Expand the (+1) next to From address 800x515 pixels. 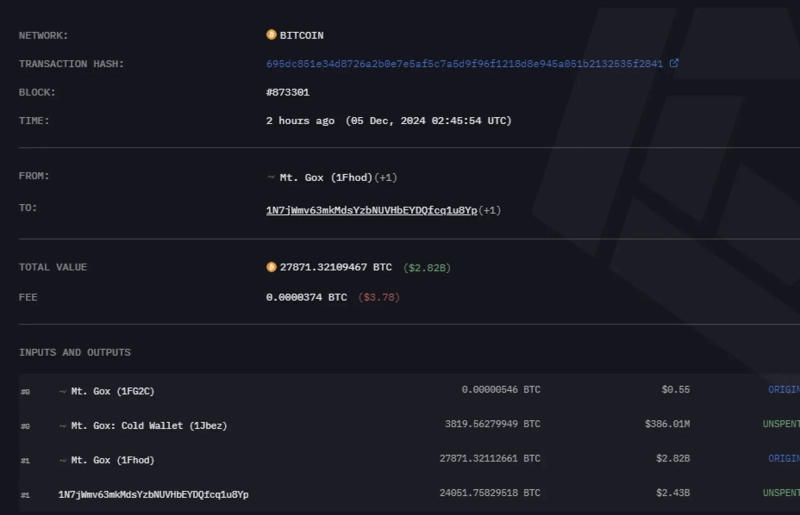pyautogui.click(x=387, y=177)
